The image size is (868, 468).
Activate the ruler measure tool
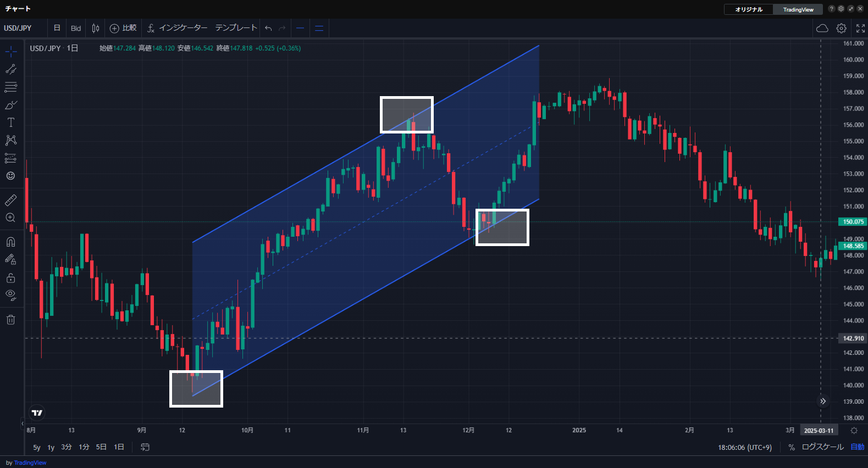(10, 200)
